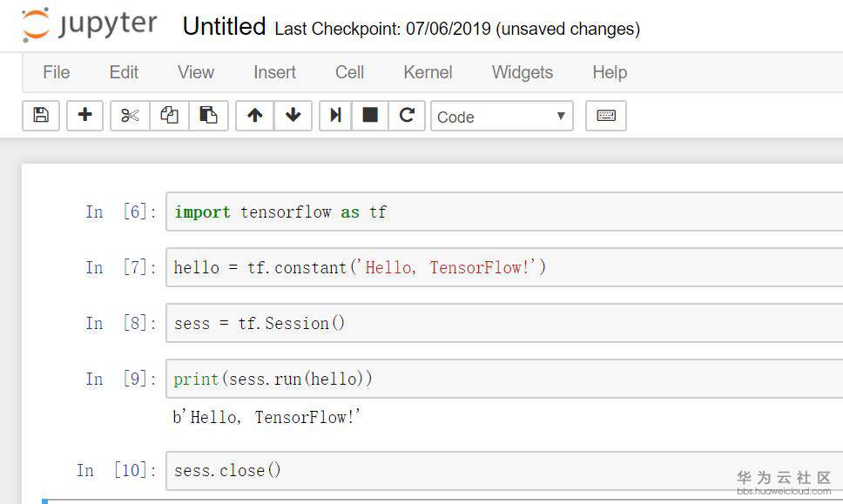This screenshot has width=843, height=504.
Task: Rename notebook by clicking Untitled title
Action: pyautogui.click(x=224, y=27)
